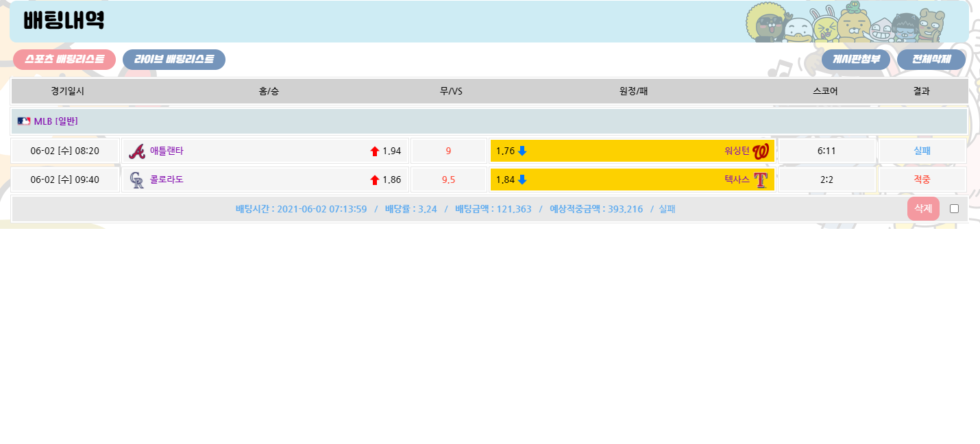
Task: Click the Texas Rangers team logo
Action: click(x=760, y=180)
